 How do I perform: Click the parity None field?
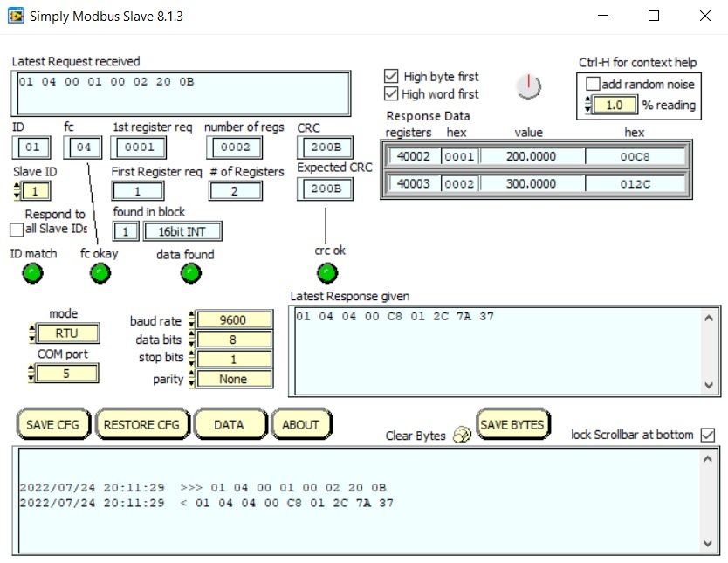(x=234, y=379)
